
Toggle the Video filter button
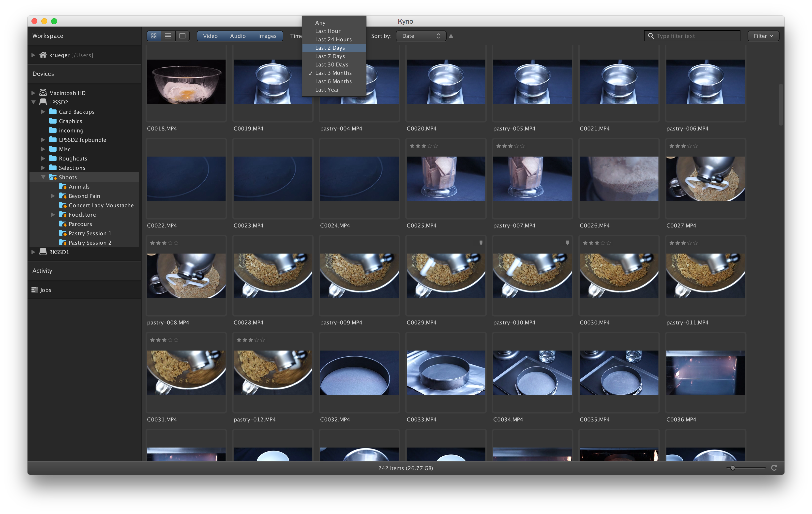coord(210,36)
